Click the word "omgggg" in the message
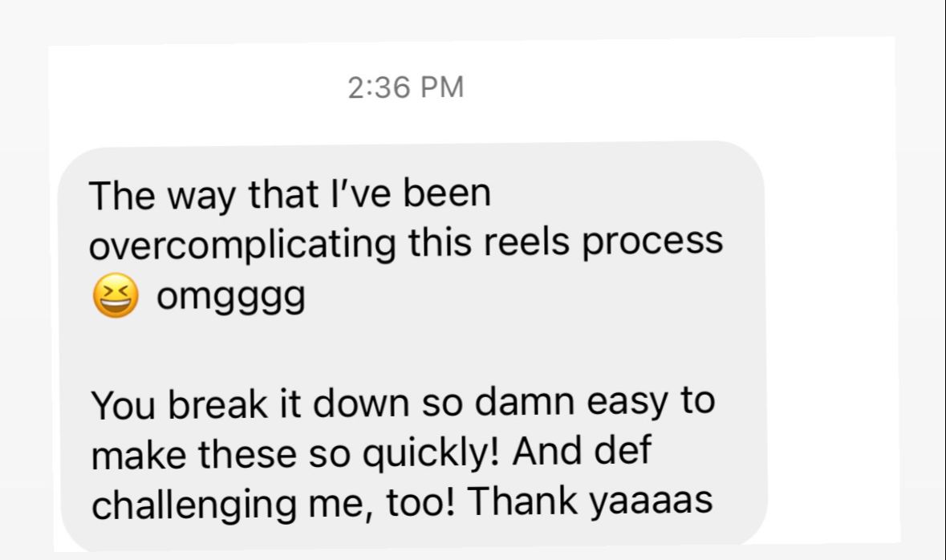Image resolution: width=946 pixels, height=560 pixels. (230, 298)
